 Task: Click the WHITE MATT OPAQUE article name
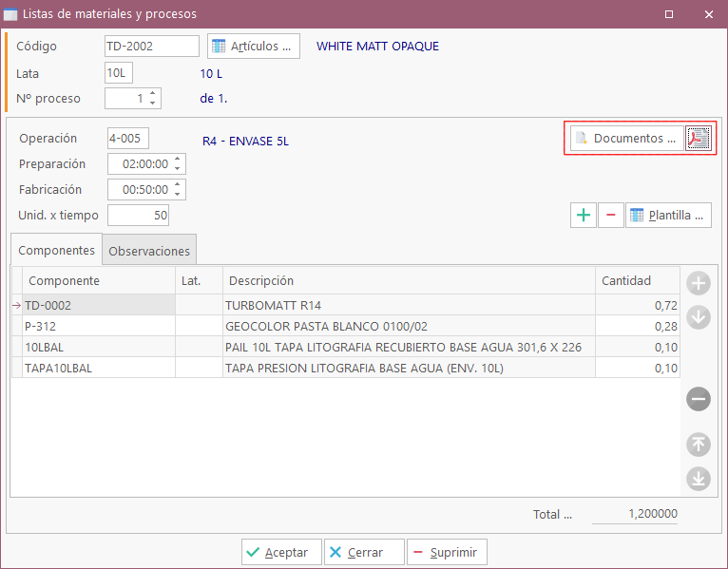377,46
